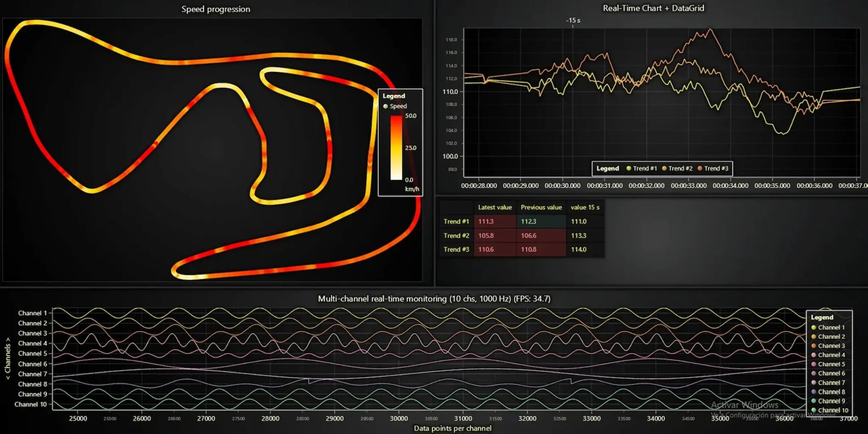Click the 50.0 value on speed scale

[x=411, y=116]
